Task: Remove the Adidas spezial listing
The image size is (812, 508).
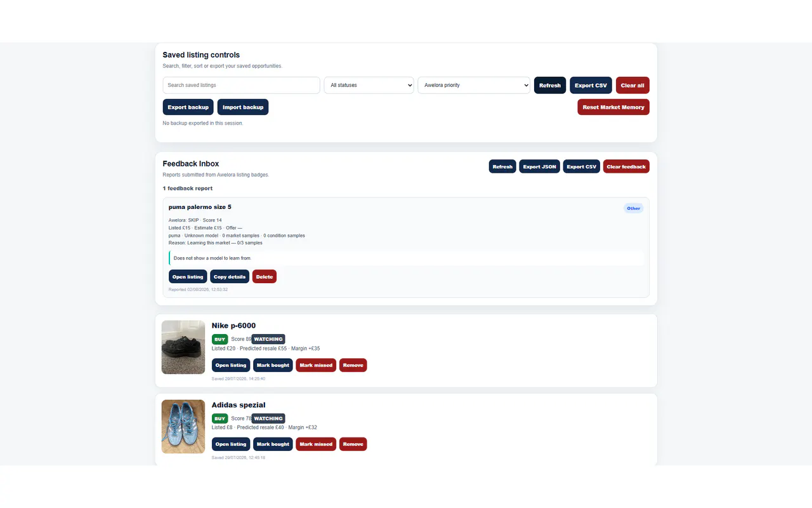Action: (x=353, y=444)
